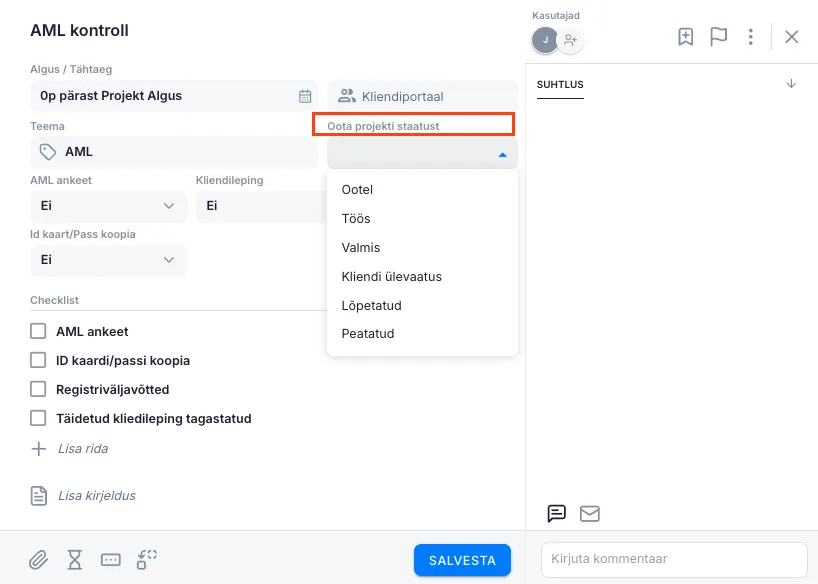Viewport: 818px width, 584px height.
Task: Tick the ID kaardi/passi koopia checkbox
Action: 38,360
